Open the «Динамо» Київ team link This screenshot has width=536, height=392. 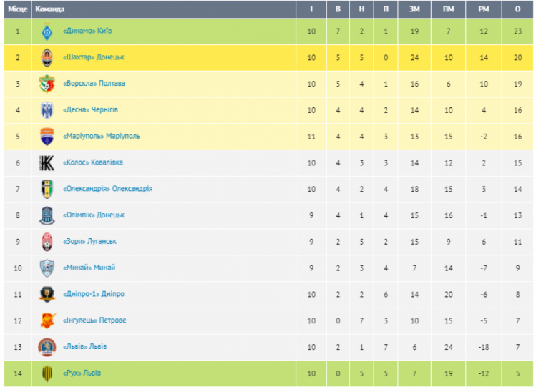[87, 31]
